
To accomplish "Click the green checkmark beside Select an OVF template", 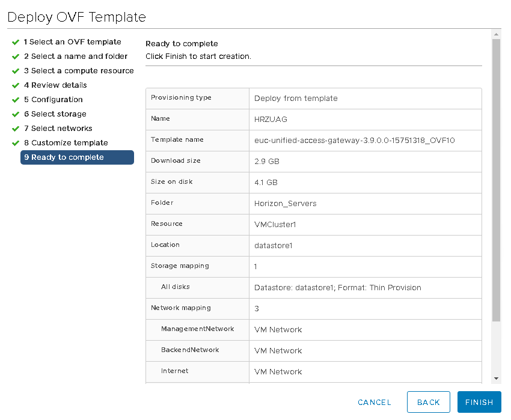I will [x=15, y=42].
